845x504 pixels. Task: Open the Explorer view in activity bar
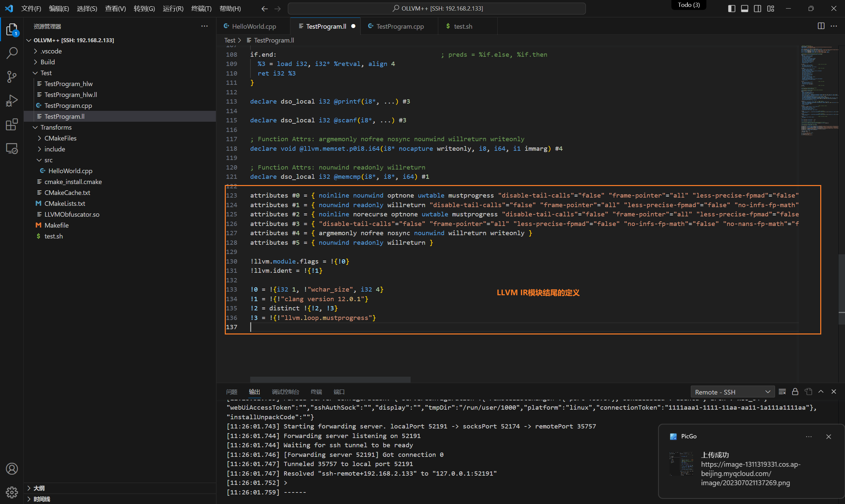12,30
